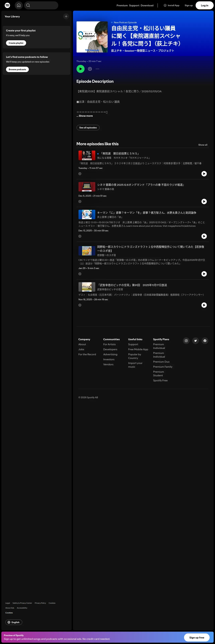Add キーマン「に」直撃 episode via plus icon
The width and height of the screenshot is (215, 644).
pyautogui.click(x=80, y=236)
